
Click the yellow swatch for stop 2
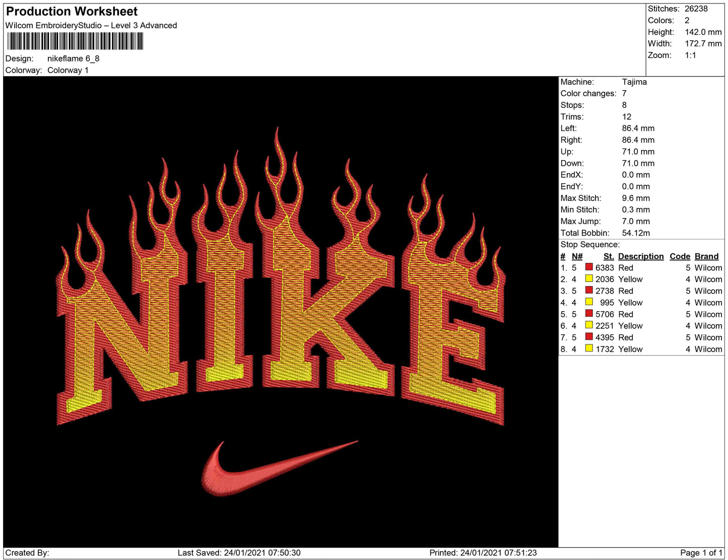point(588,278)
